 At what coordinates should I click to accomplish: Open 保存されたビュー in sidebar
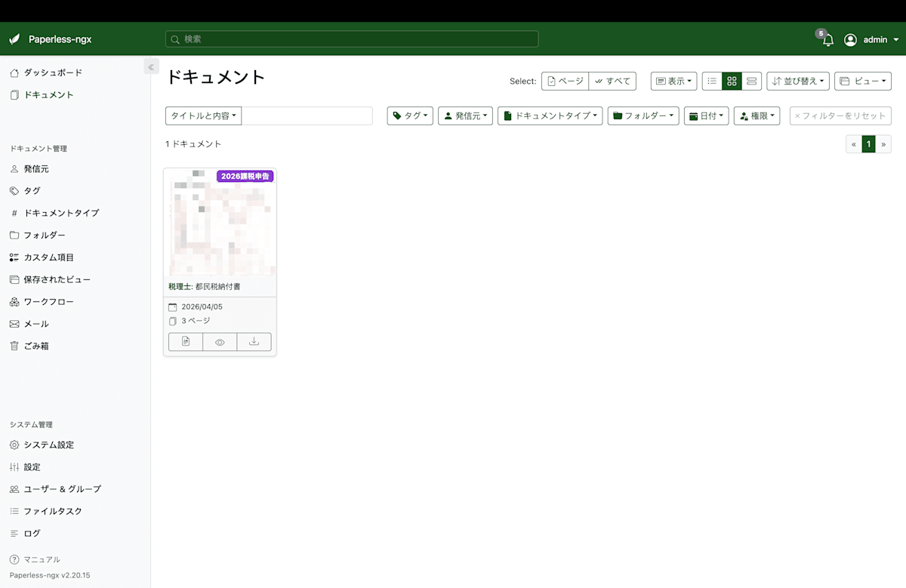[x=50, y=279]
